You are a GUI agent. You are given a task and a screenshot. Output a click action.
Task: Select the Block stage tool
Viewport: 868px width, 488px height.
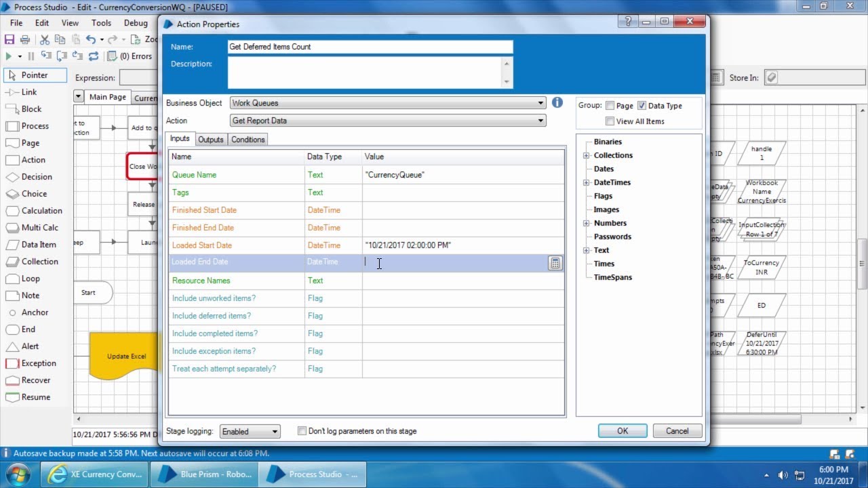coord(24,109)
